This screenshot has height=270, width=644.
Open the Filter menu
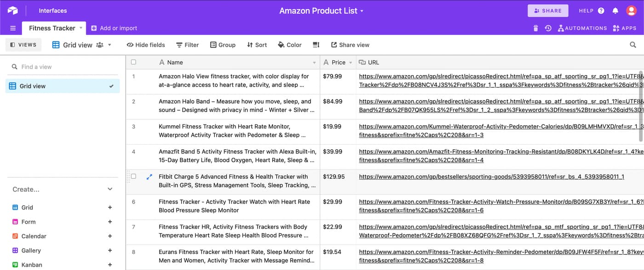coord(187,45)
